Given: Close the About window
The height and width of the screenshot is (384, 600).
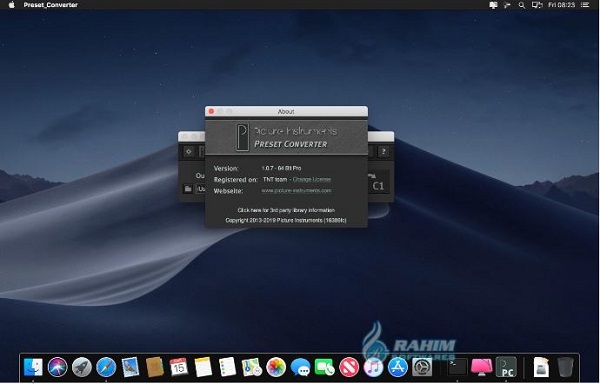Looking at the screenshot, I should click(x=211, y=111).
